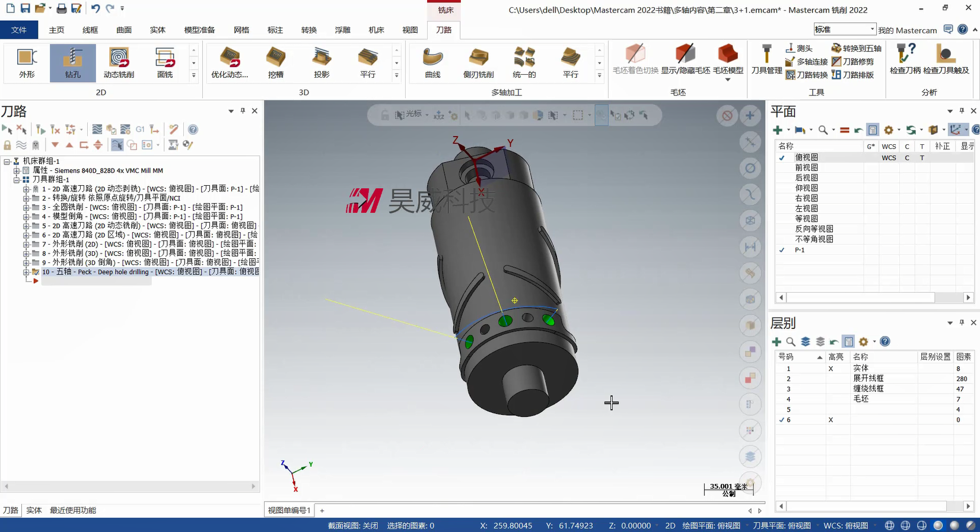
Task: Choose the 面铣 face mill icon
Action: click(164, 63)
